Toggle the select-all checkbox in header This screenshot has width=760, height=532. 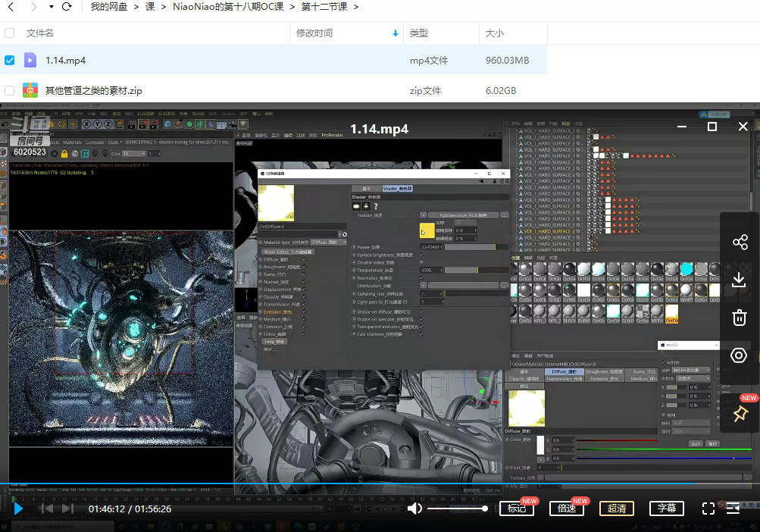[10, 33]
